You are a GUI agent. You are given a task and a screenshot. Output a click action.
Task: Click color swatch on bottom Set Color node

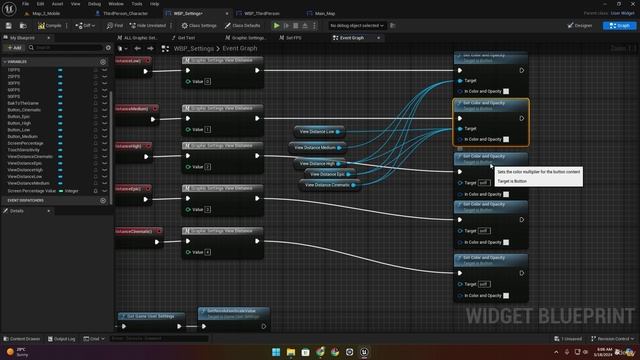(506, 296)
